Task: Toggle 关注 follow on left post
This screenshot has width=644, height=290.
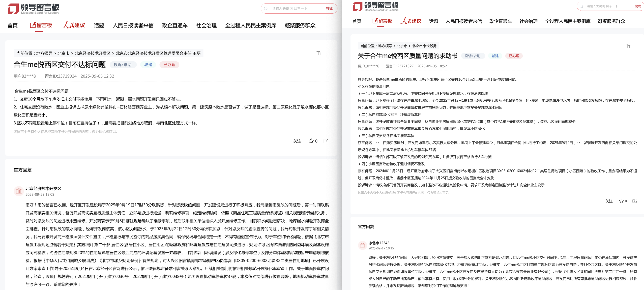Action: point(297,141)
